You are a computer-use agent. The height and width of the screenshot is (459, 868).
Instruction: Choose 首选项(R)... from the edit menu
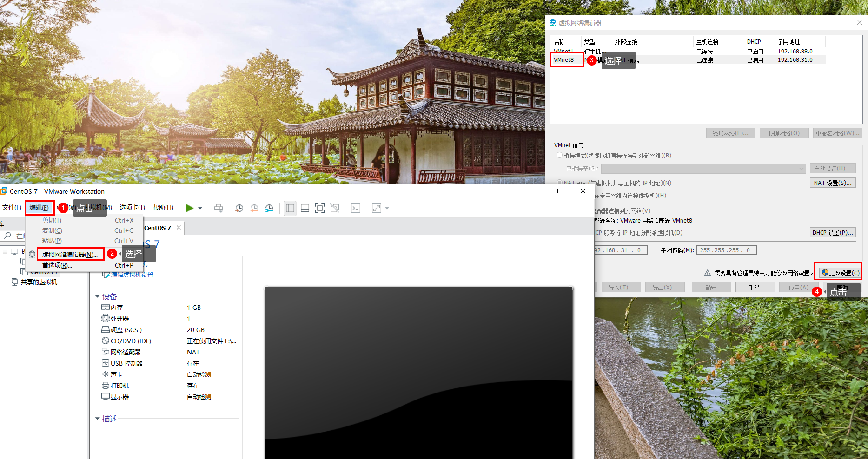tap(57, 266)
